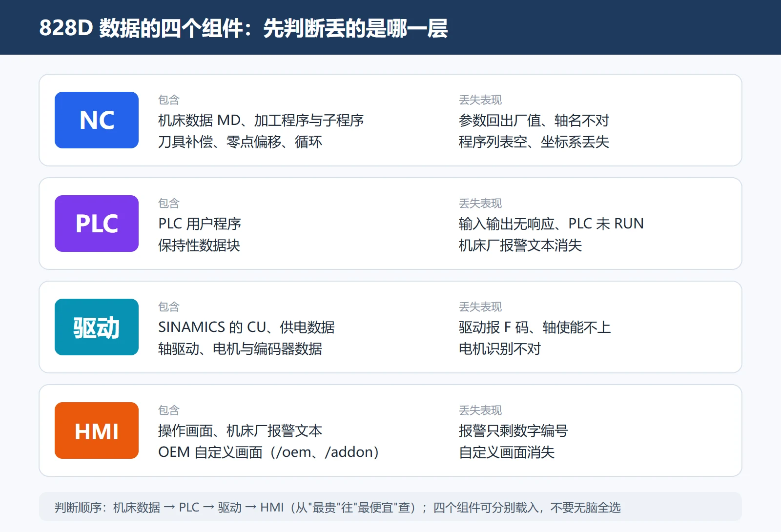Click text "刀具补偿、零点偏移、循环"
Viewport: 781px width, 532px height.
coord(240,142)
